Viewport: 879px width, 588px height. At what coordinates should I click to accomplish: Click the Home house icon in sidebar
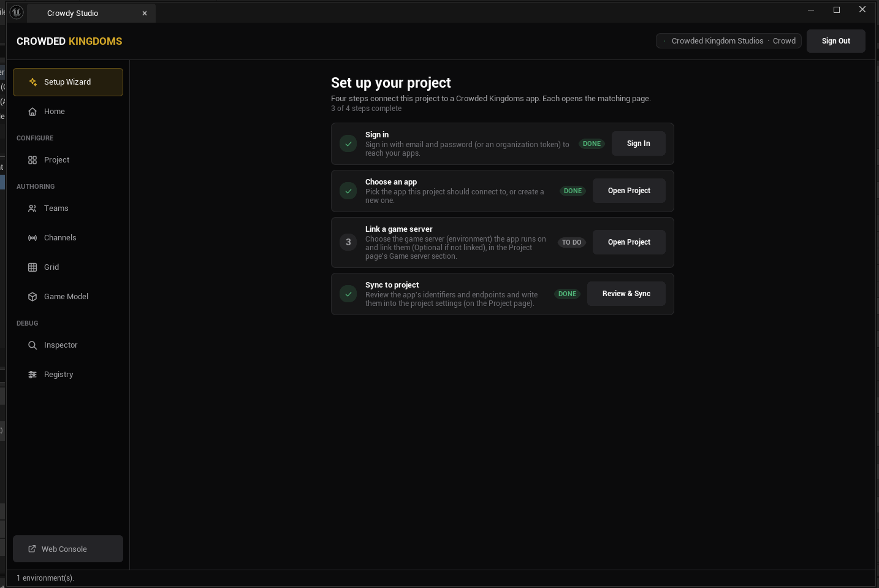pos(32,112)
